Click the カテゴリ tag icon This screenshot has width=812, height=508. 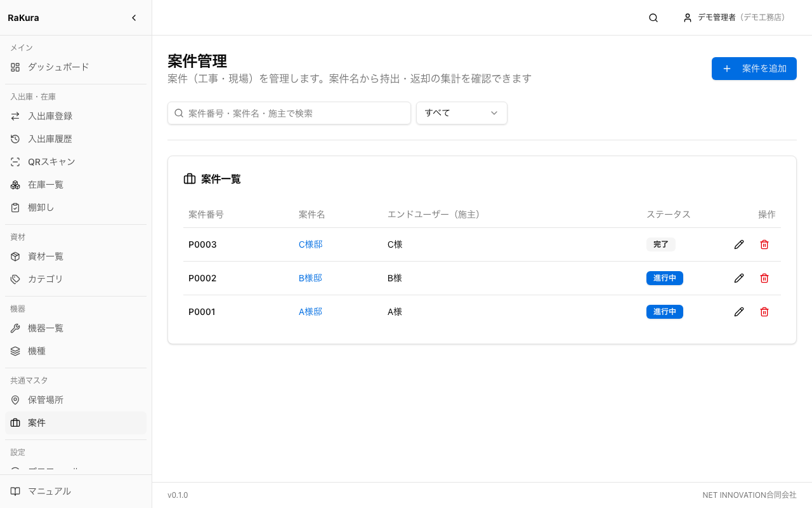point(15,279)
